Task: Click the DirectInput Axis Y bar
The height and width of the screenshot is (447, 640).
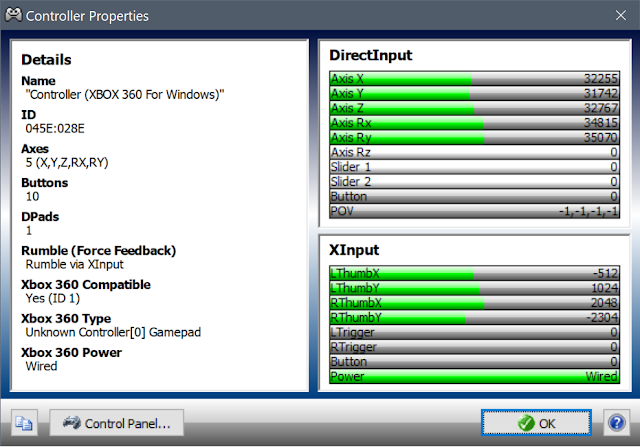Action: coord(474,93)
